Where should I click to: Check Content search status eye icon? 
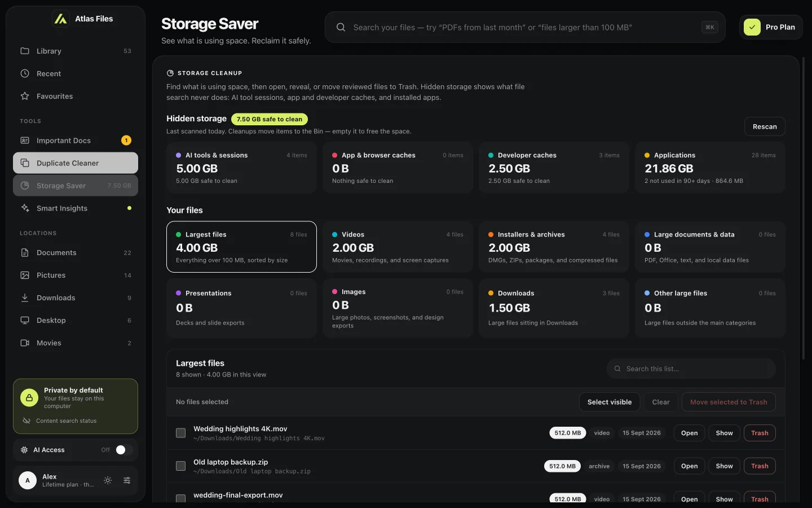27,421
